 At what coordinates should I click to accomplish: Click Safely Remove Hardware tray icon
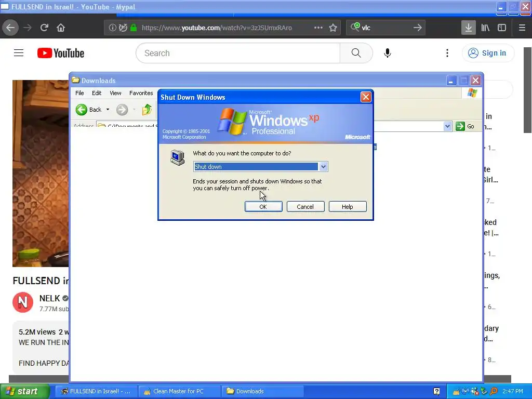click(484, 392)
